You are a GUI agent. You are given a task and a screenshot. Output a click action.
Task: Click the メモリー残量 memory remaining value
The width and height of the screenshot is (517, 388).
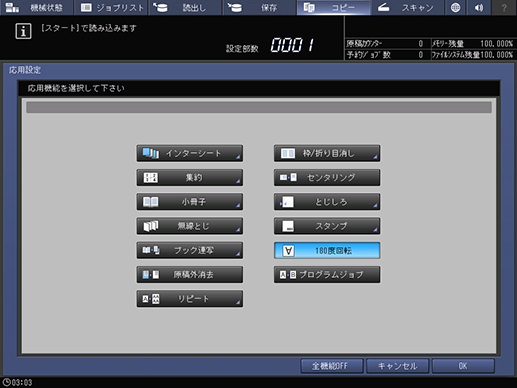497,44
